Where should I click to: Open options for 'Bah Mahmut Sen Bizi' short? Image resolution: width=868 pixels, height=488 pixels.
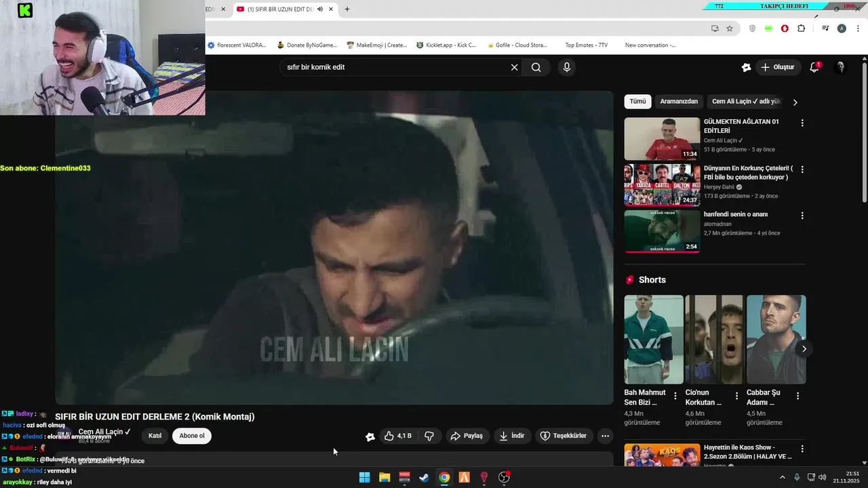tap(675, 396)
